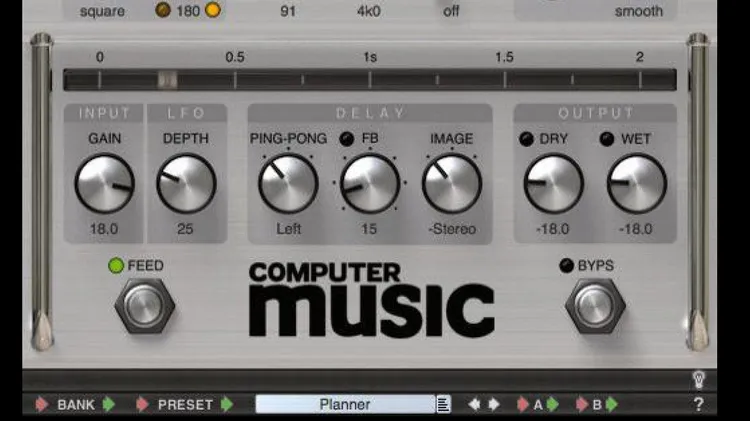The width and height of the screenshot is (750, 421).
Task: Go to the next preset arrow
Action: coord(493,405)
